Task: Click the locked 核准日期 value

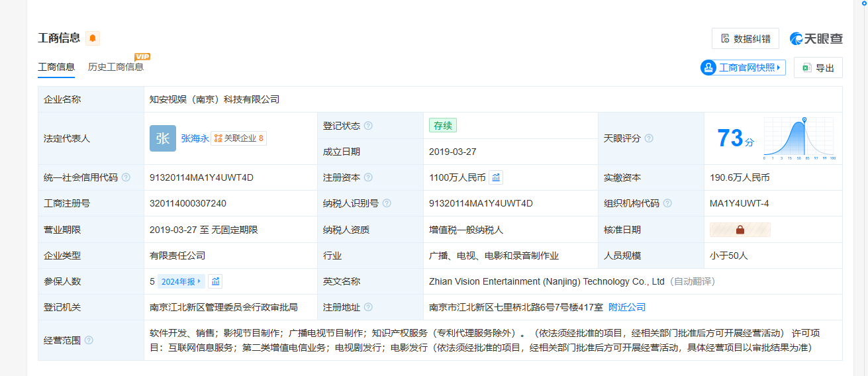Action: (740, 230)
